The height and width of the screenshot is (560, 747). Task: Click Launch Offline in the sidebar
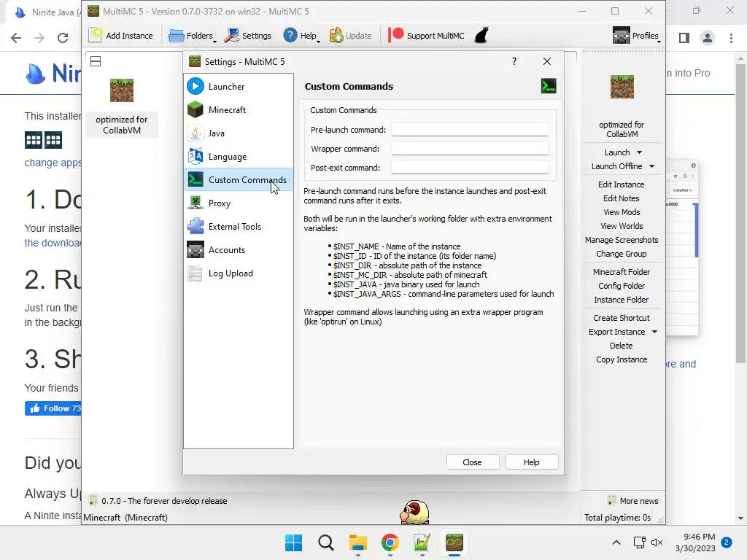(x=616, y=166)
